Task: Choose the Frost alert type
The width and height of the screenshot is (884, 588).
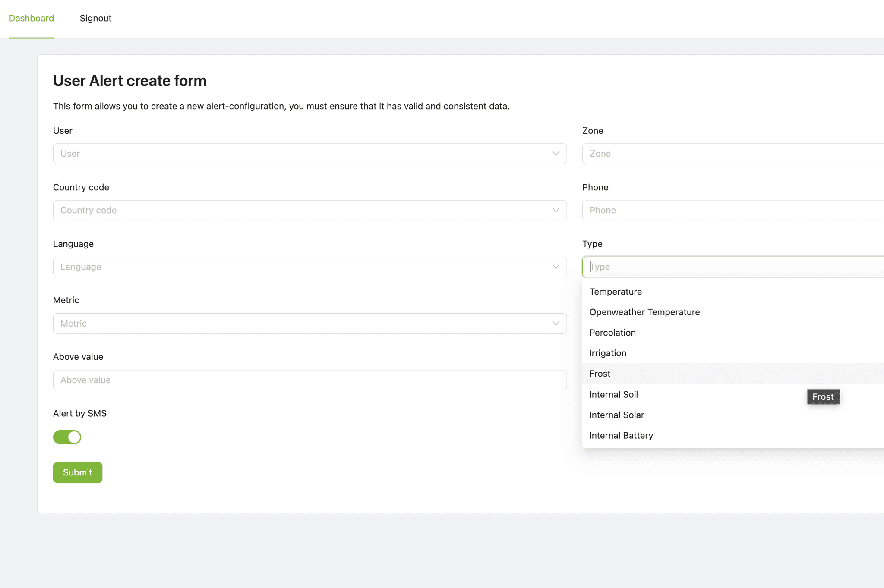Action: pos(600,374)
